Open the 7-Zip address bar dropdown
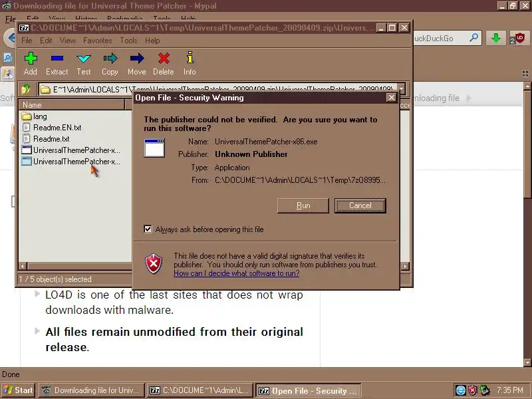The image size is (532, 399). [402, 89]
